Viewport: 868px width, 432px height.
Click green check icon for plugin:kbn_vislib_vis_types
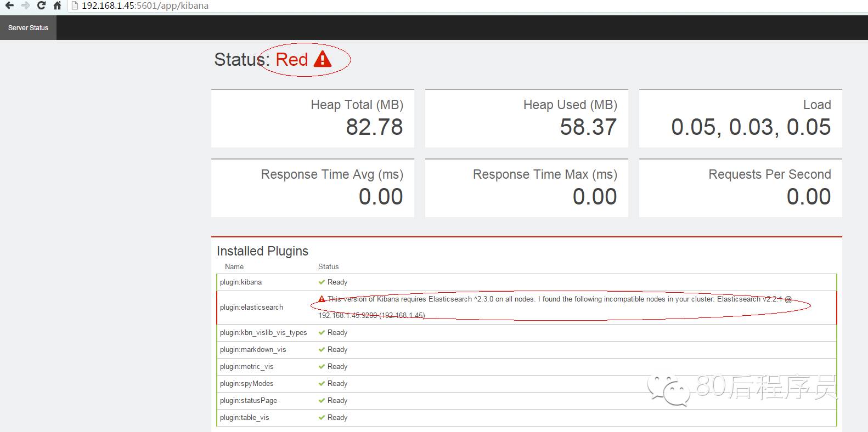(x=322, y=333)
